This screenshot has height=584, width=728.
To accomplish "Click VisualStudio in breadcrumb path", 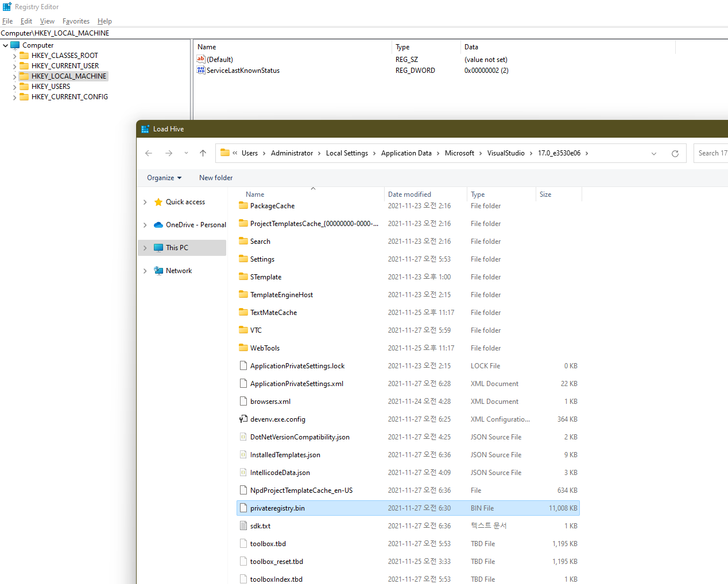I will coord(506,153).
